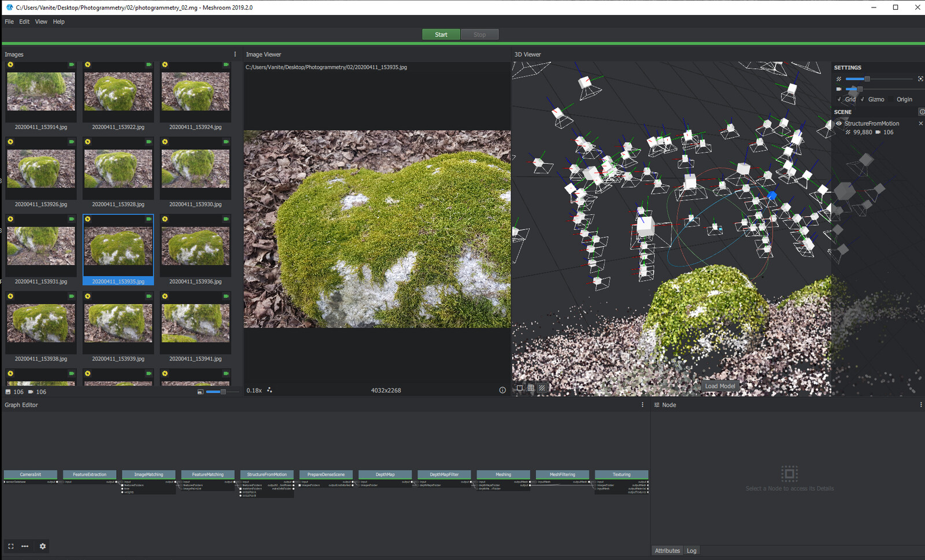Image resolution: width=925 pixels, height=560 pixels.
Task: Click the Load Model button in the 3D Viewer
Action: tap(720, 385)
